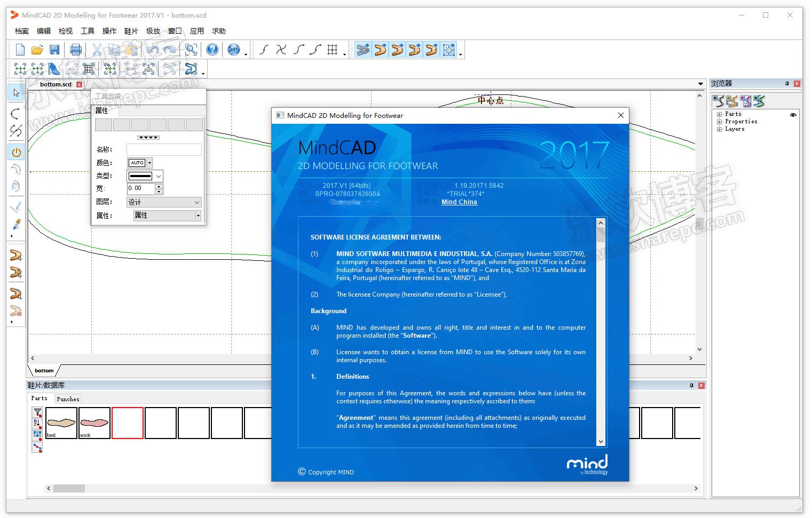The image size is (812, 518).
Task: Open the Help question mark icon
Action: pos(212,50)
